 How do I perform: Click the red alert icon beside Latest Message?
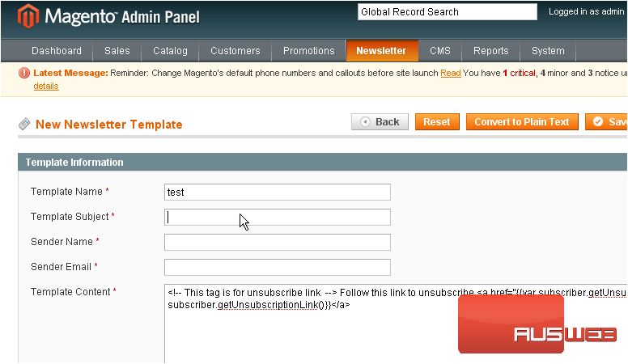click(x=24, y=73)
